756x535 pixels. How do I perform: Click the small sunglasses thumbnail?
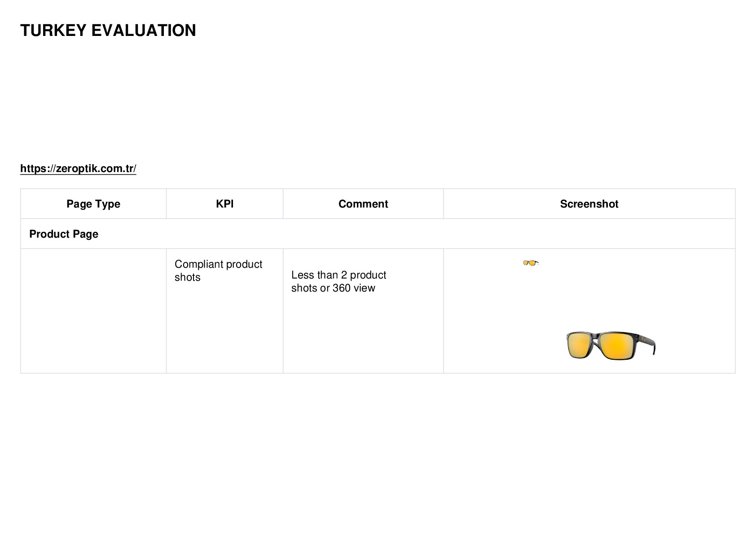pyautogui.click(x=531, y=263)
